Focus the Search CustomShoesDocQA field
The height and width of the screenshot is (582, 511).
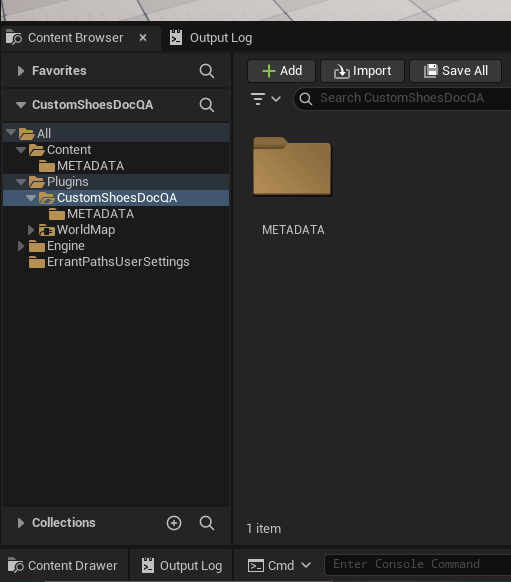[x=402, y=99]
